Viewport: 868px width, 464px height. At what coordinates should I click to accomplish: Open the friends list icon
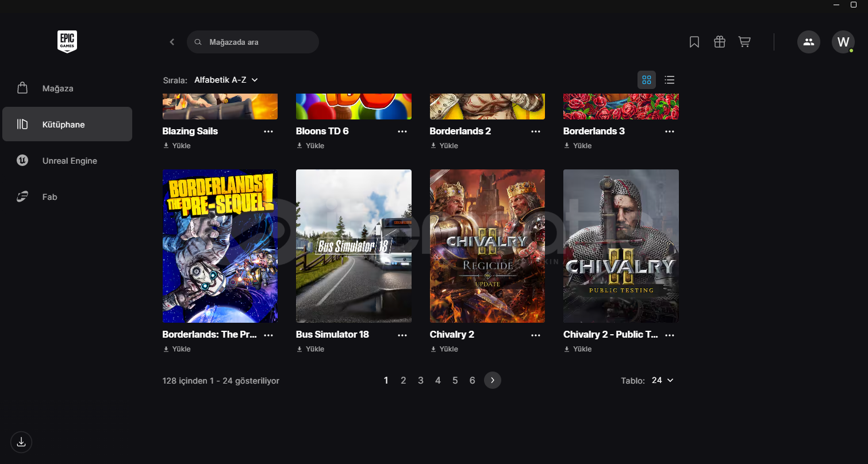click(x=809, y=42)
